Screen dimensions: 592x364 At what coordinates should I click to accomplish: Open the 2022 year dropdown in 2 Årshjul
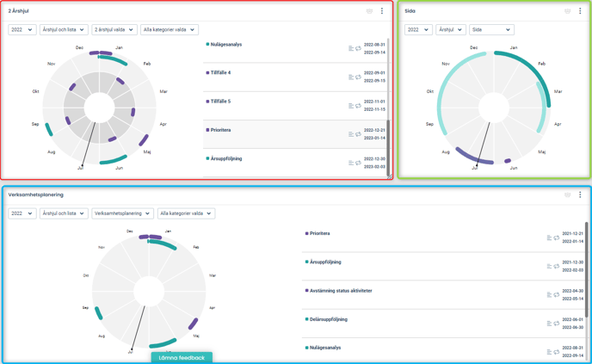pos(22,30)
